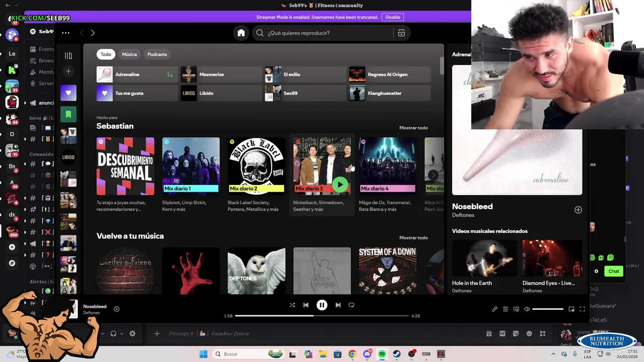
Task: Show lyrics with microphone icon
Action: [x=495, y=309]
